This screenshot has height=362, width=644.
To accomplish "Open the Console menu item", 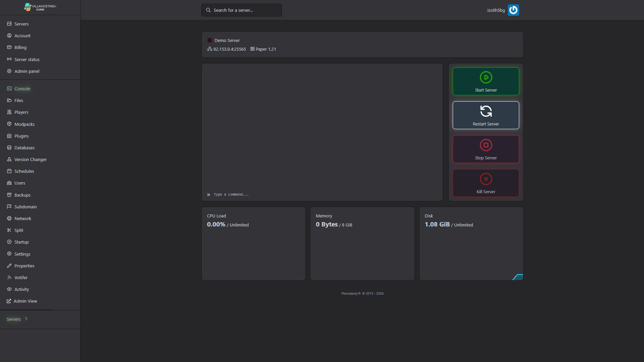I will coord(22,89).
